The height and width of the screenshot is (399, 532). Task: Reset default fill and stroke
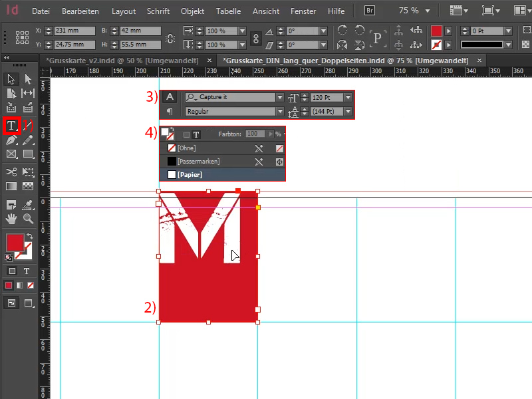[9, 258]
